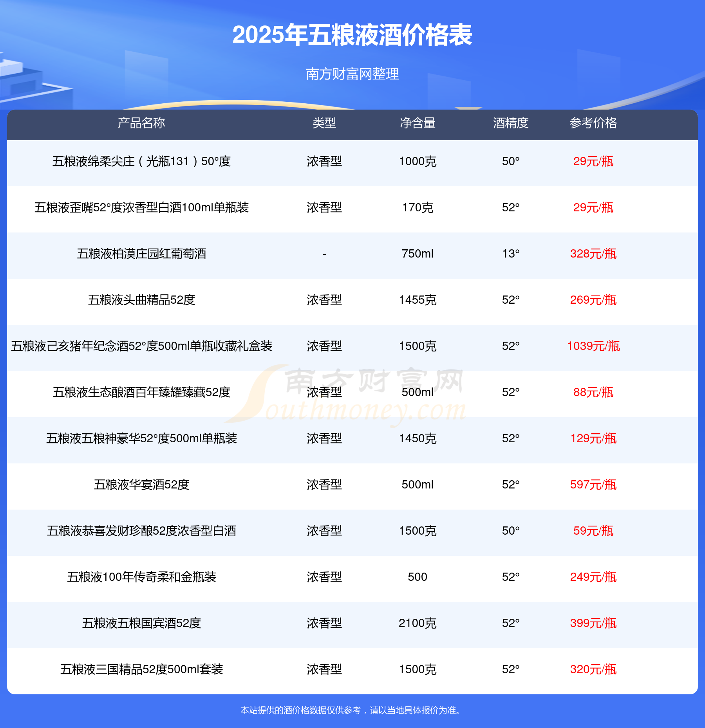This screenshot has width=705, height=728.
Task: Click the subtitle 南方财富网整理
Action: coord(352,74)
